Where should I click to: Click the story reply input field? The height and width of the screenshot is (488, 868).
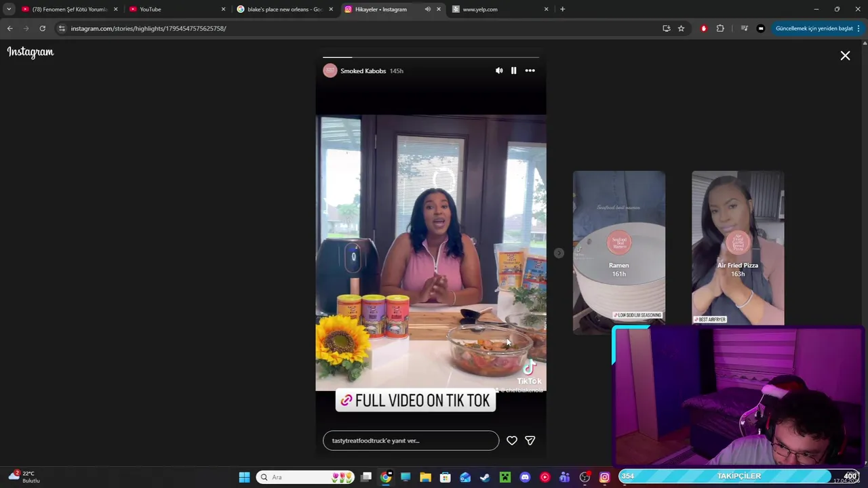[411, 441]
